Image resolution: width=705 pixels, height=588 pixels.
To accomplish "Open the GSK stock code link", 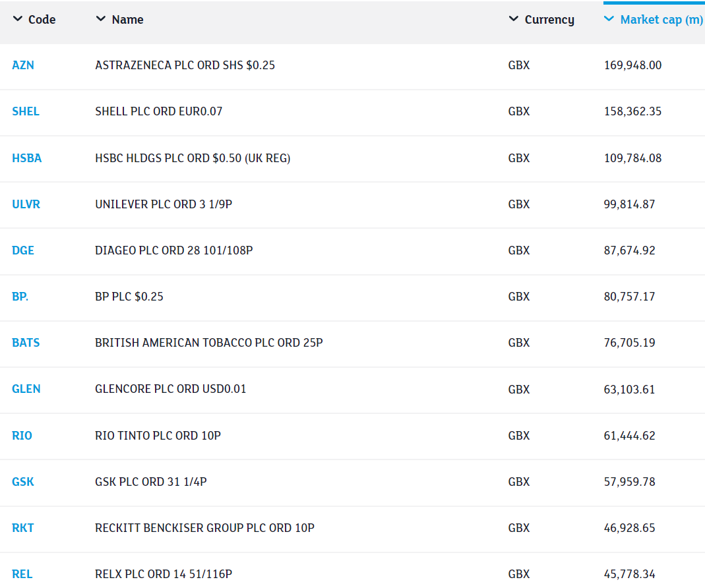I will click(x=23, y=482).
